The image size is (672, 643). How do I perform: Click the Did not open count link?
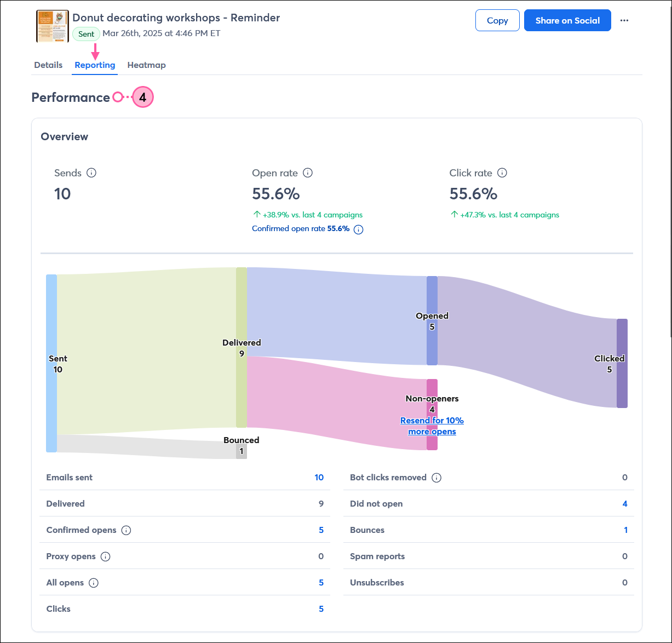(x=625, y=503)
